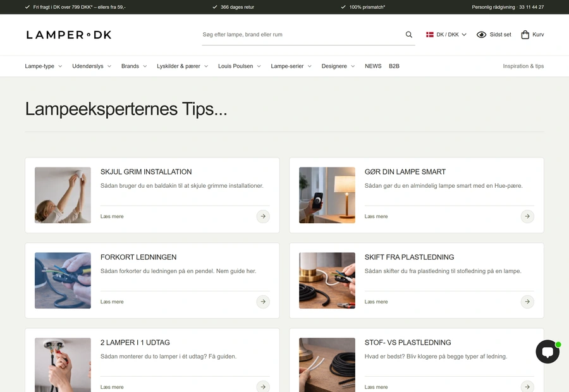The width and height of the screenshot is (569, 392).
Task: Open the chat bubble widget
Action: pos(548,352)
